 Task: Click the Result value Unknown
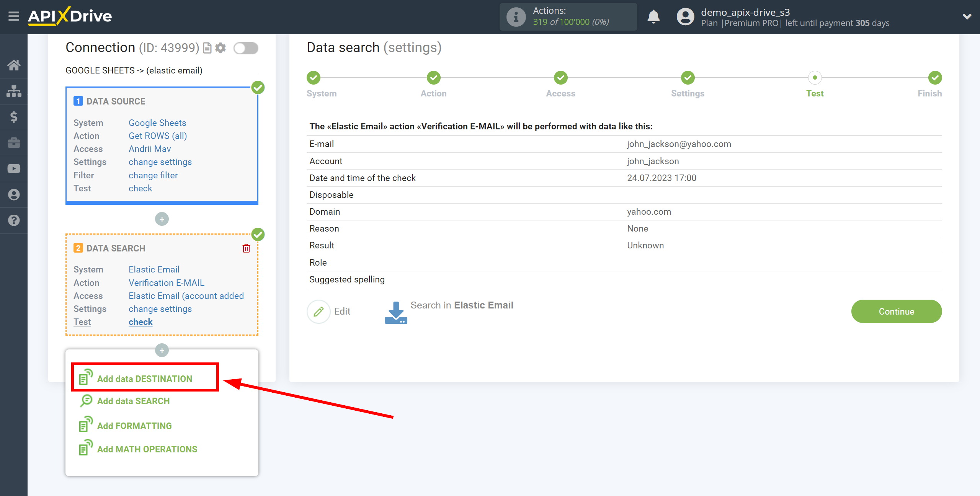pyautogui.click(x=645, y=245)
